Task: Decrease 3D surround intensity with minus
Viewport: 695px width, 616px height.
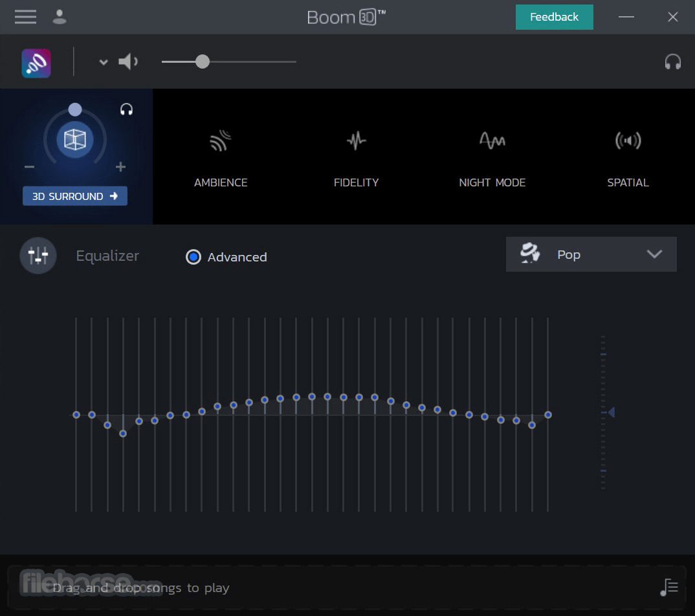Action: [29, 167]
